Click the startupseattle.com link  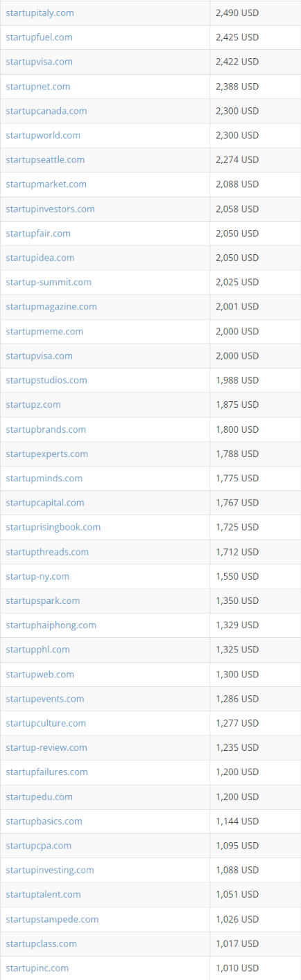tap(45, 159)
